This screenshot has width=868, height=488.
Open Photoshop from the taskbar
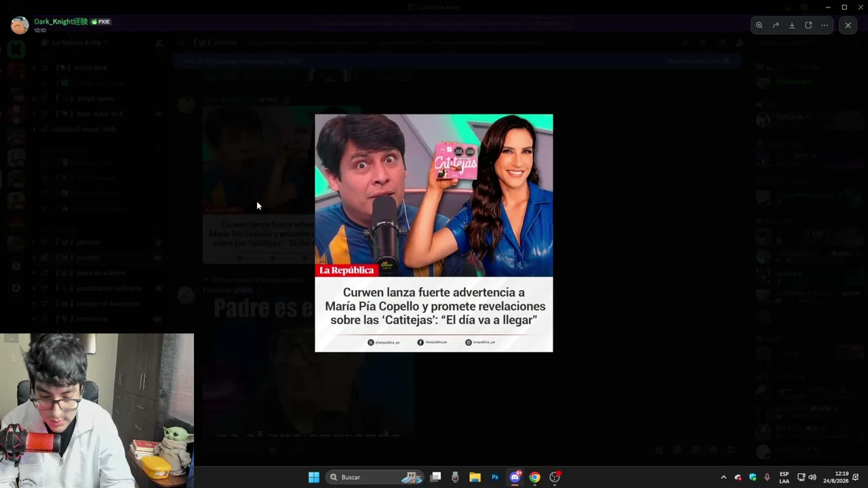[495, 477]
